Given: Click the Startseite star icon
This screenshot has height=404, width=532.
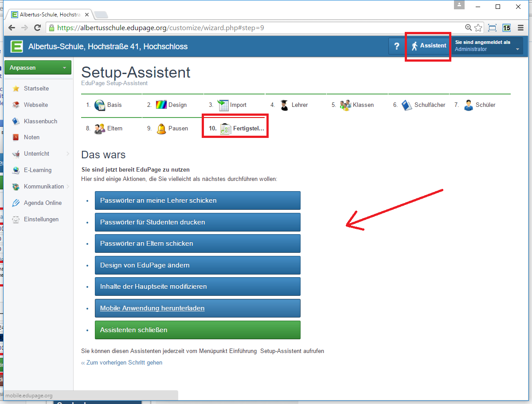Looking at the screenshot, I should 16,89.
